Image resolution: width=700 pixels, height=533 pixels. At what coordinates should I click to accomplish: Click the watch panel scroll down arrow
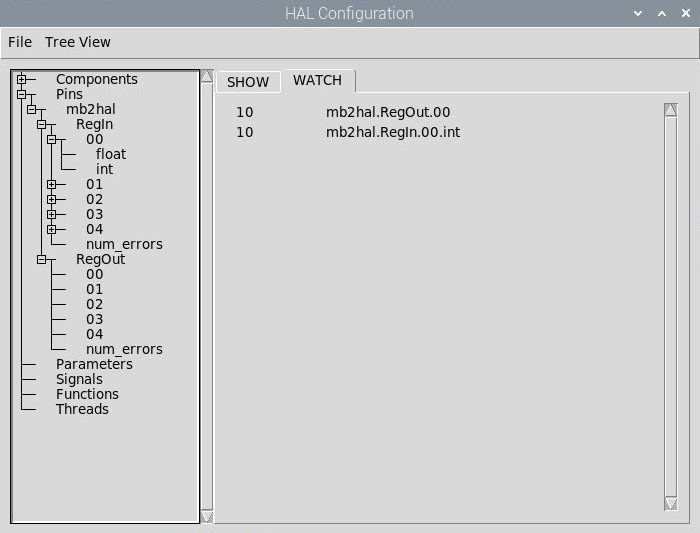671,504
